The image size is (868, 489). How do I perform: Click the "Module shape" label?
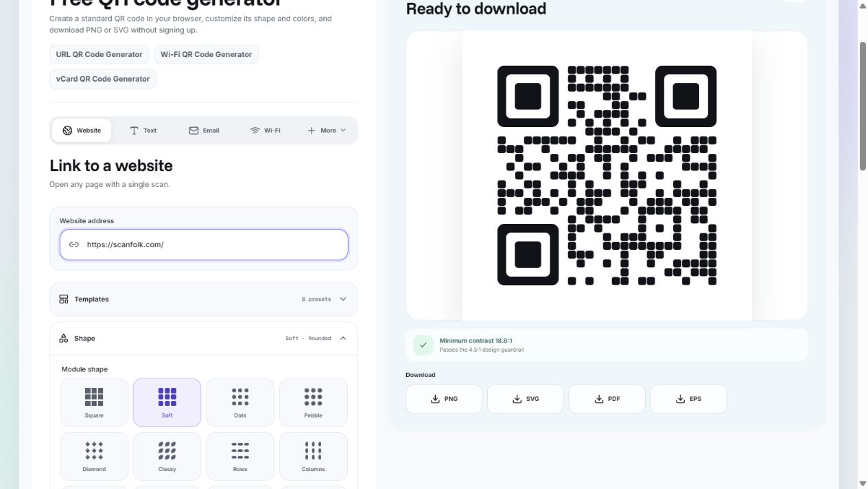click(84, 369)
